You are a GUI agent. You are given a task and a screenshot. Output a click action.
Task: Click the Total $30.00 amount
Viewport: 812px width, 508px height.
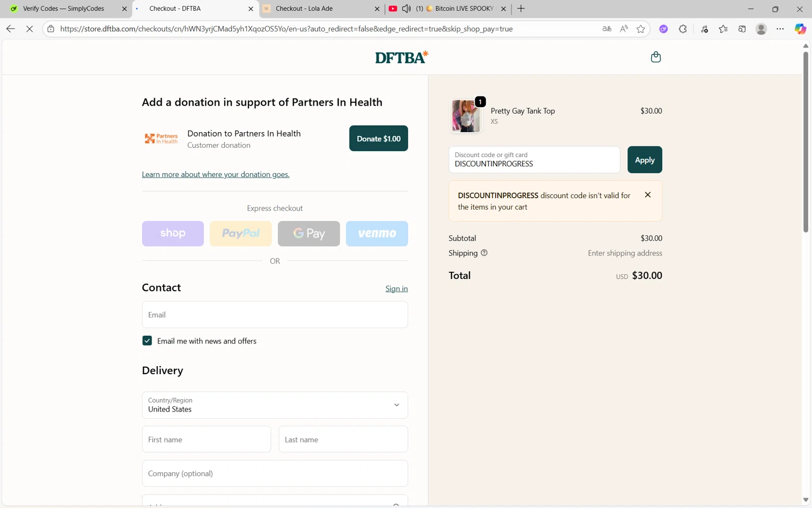tap(647, 276)
